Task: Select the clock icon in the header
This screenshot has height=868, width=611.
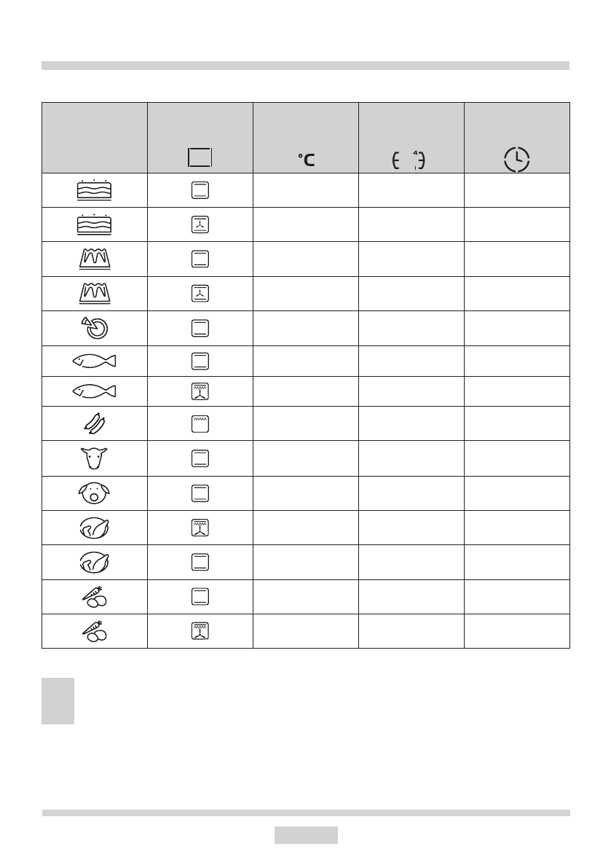Action: click(516, 160)
